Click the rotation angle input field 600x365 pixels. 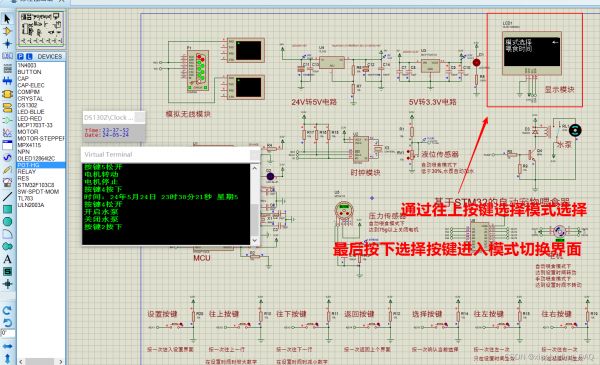tap(8, 334)
